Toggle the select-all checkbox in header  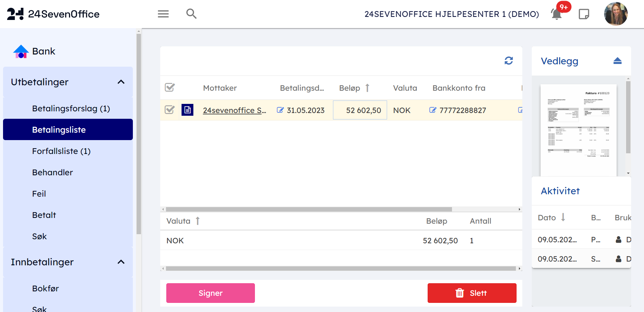coord(170,88)
